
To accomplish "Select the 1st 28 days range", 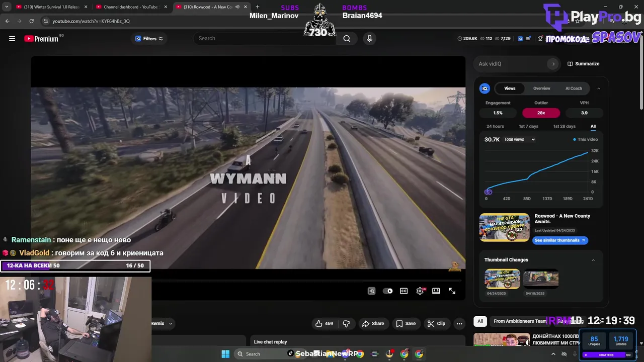I will pyautogui.click(x=564, y=126).
